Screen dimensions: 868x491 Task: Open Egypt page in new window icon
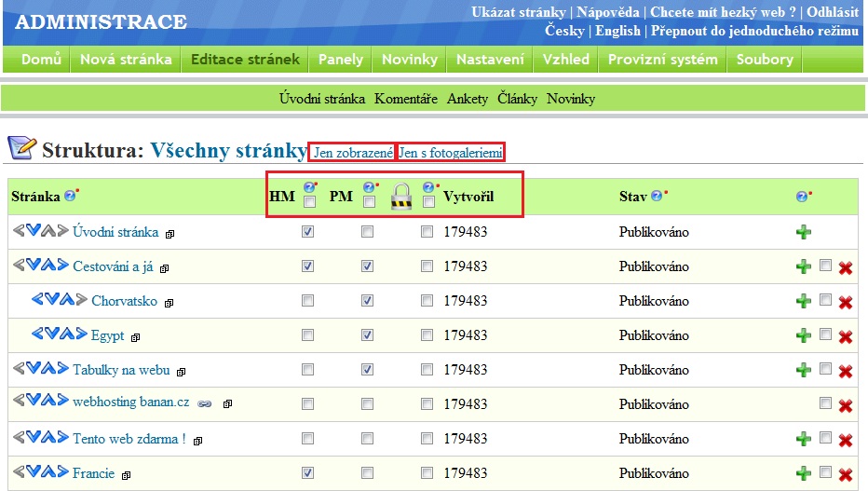(x=135, y=337)
